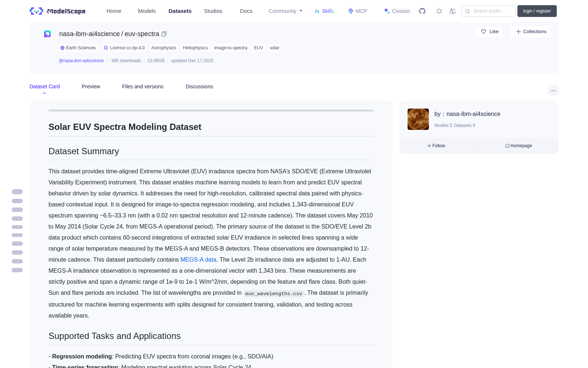Select the Earth Sciences tag
588x368 pixels.
click(78, 48)
